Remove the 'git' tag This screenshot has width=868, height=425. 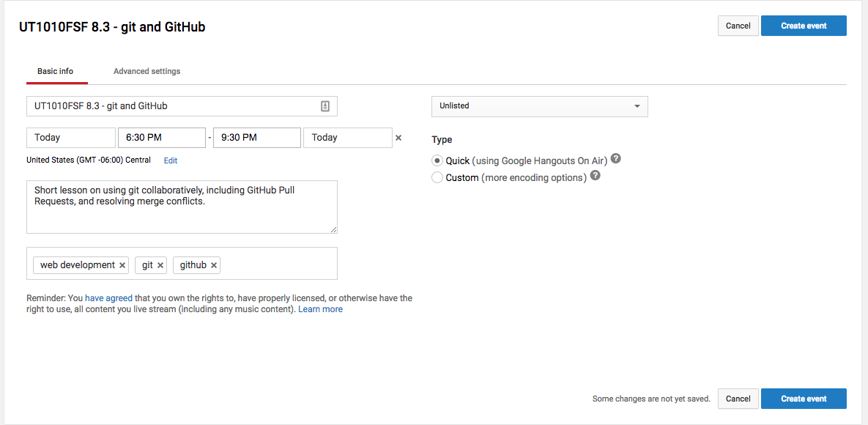click(x=160, y=265)
